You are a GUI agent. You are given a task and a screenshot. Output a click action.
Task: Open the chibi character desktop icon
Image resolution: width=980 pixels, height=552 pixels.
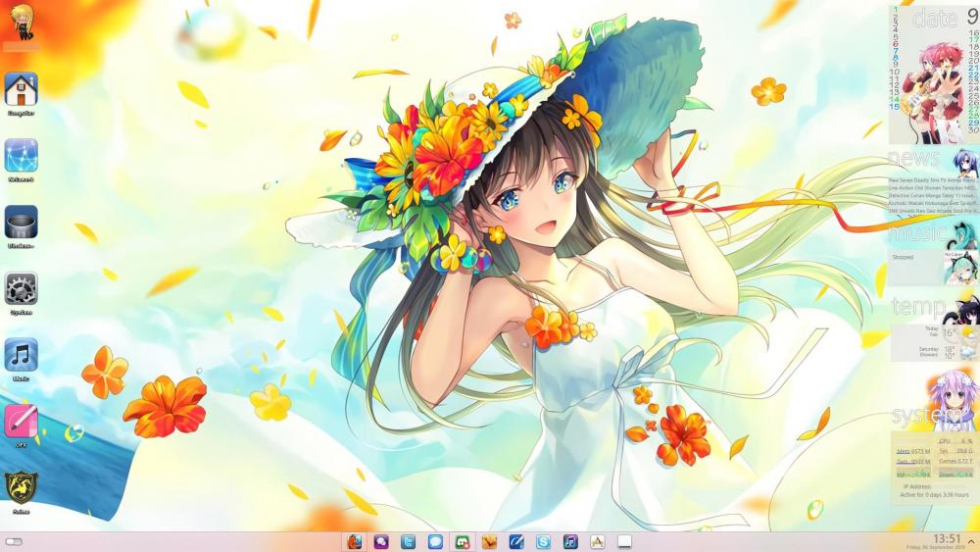click(22, 22)
